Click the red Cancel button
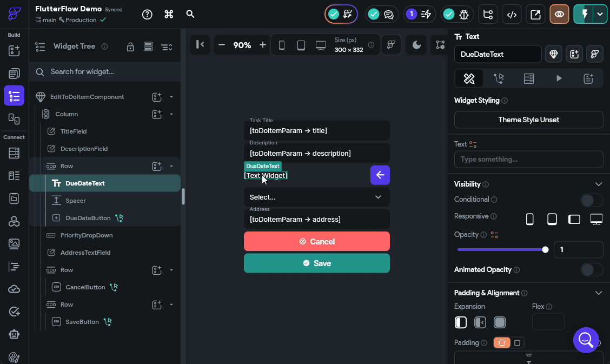610x364 pixels. (317, 242)
